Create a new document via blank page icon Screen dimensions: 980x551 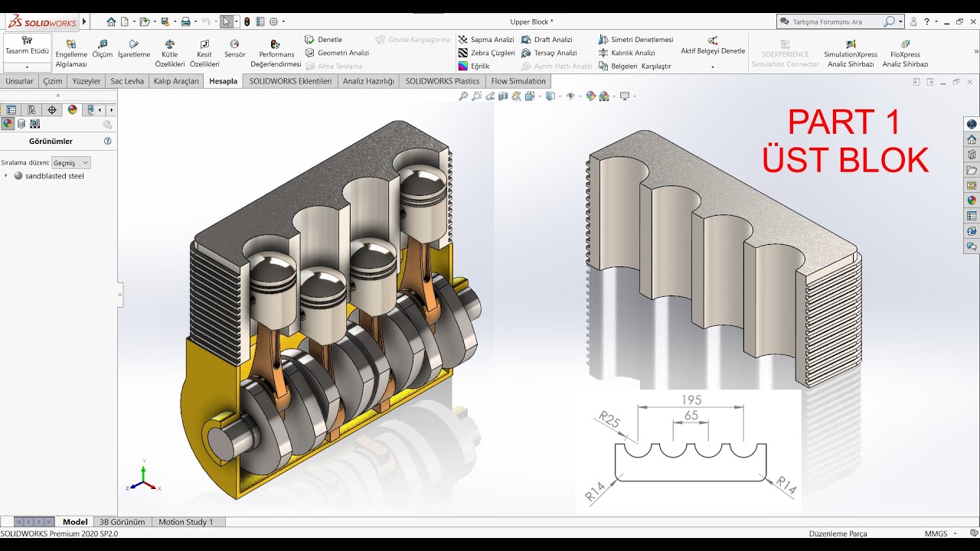click(124, 21)
